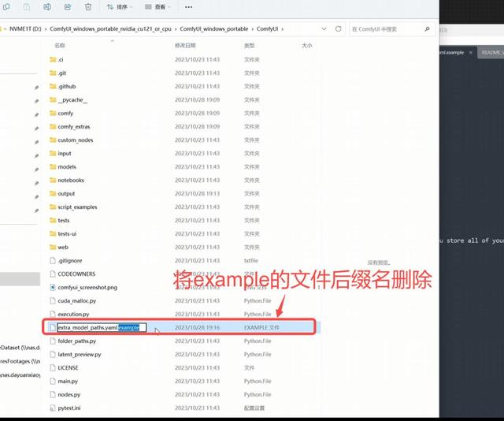This screenshot has width=504, height=421.
Task: Select the notebooks folder icon
Action: coord(53,180)
